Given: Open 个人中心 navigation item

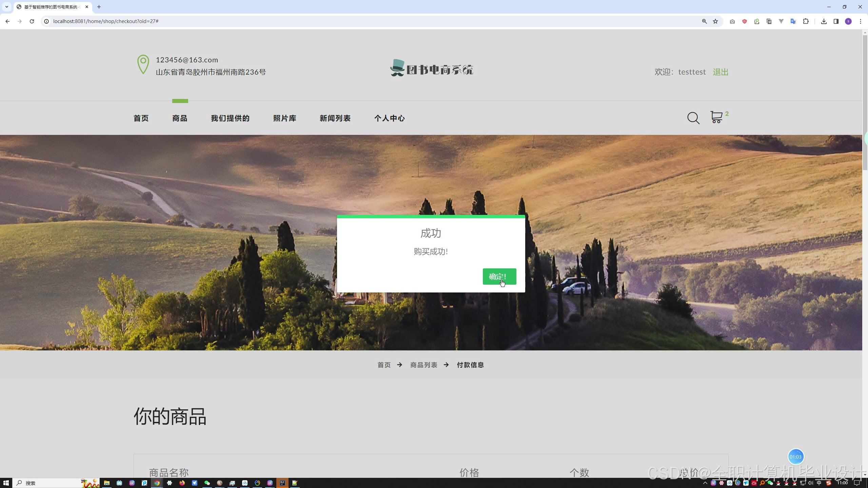Looking at the screenshot, I should (x=389, y=118).
